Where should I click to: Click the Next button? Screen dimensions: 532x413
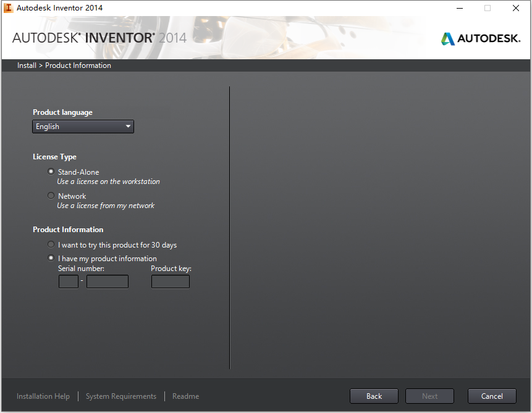click(x=429, y=396)
